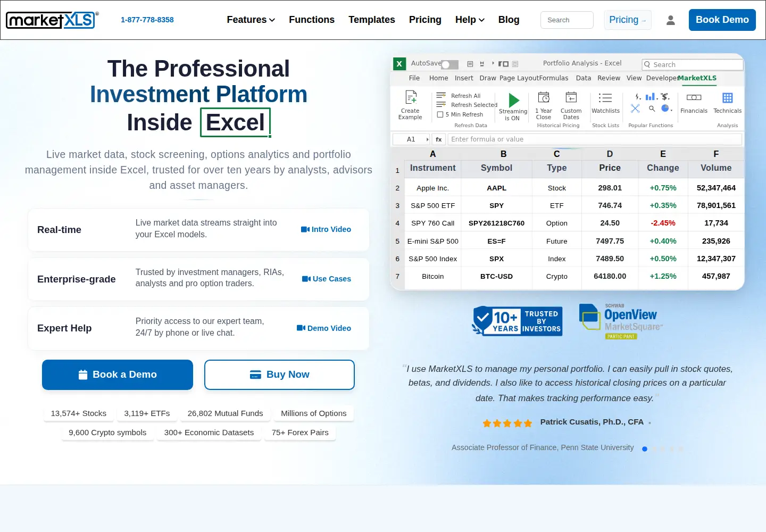This screenshot has height=532, width=766.
Task: Click the Blog nav item
Action: point(509,20)
